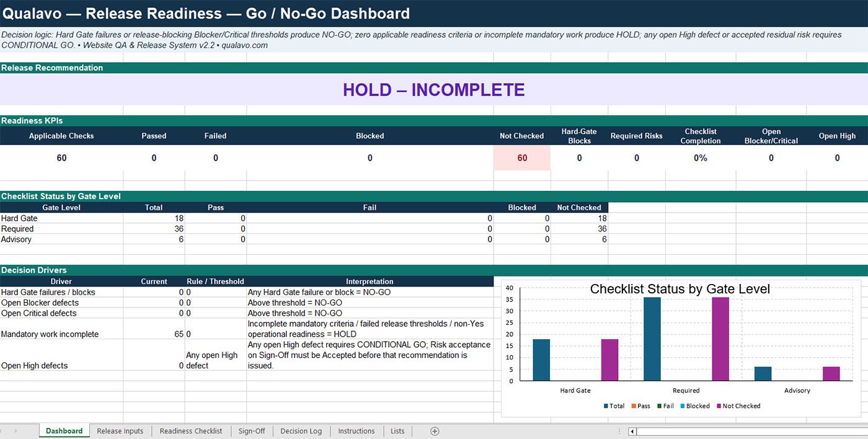The height and width of the screenshot is (439, 868).
Task: Open the Dashboard sheet tab
Action: click(x=64, y=431)
